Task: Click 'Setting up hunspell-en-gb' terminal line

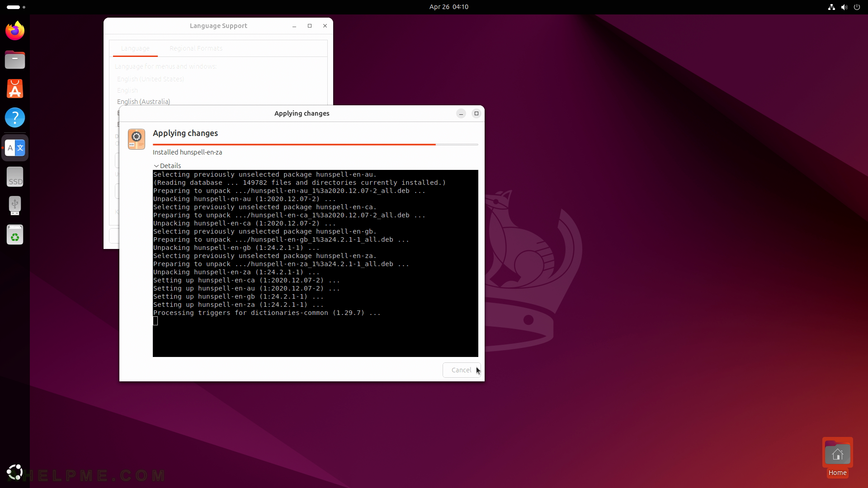Action: click(x=238, y=296)
